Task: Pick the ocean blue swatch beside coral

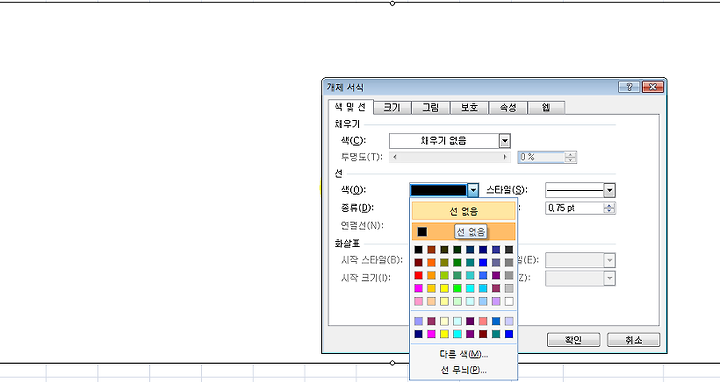Action: [x=496, y=321]
